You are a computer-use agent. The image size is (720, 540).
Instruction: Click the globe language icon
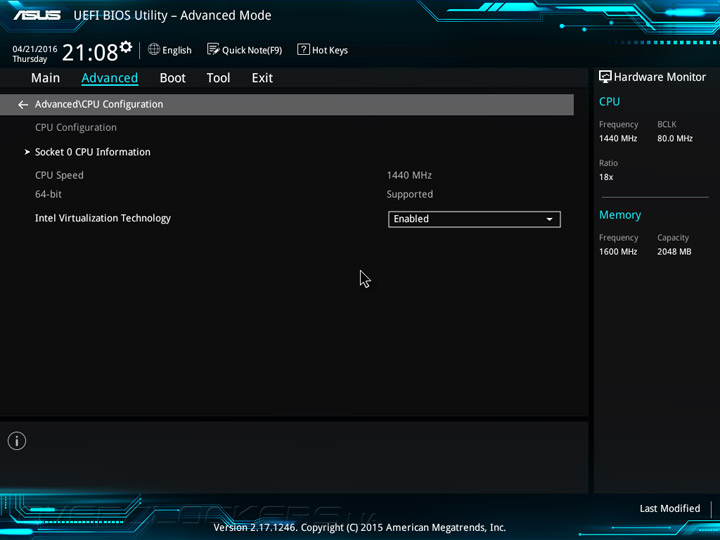pos(154,49)
